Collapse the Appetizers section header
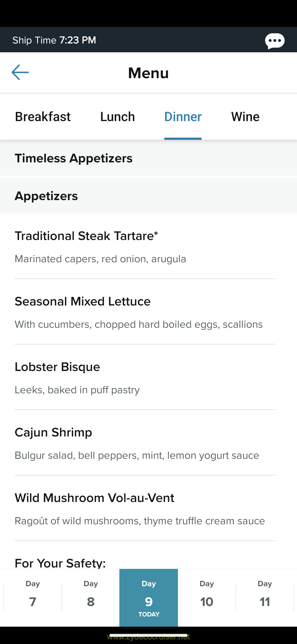This screenshot has height=644, width=297. pos(148,196)
